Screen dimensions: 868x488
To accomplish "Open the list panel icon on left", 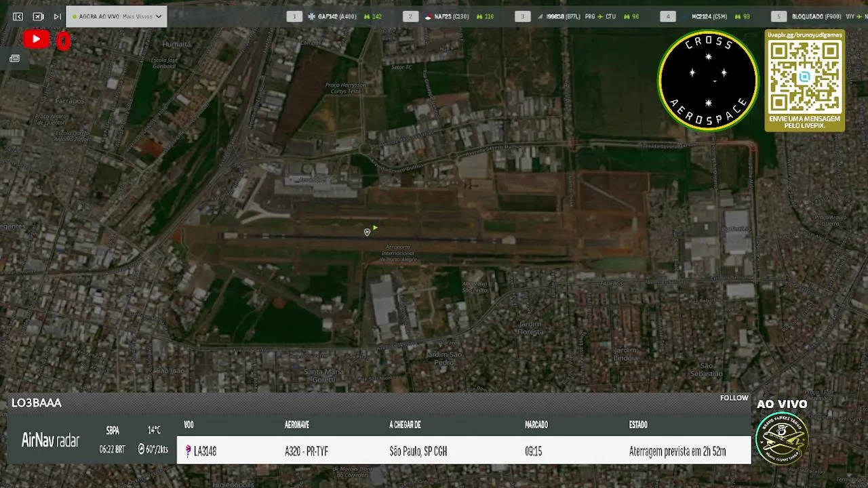I will tap(14, 58).
